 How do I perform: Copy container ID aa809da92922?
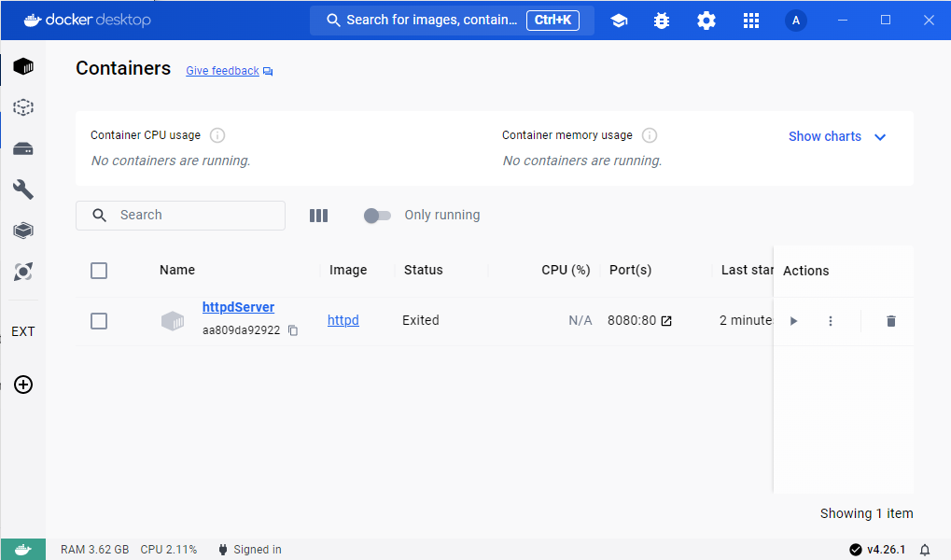point(293,330)
